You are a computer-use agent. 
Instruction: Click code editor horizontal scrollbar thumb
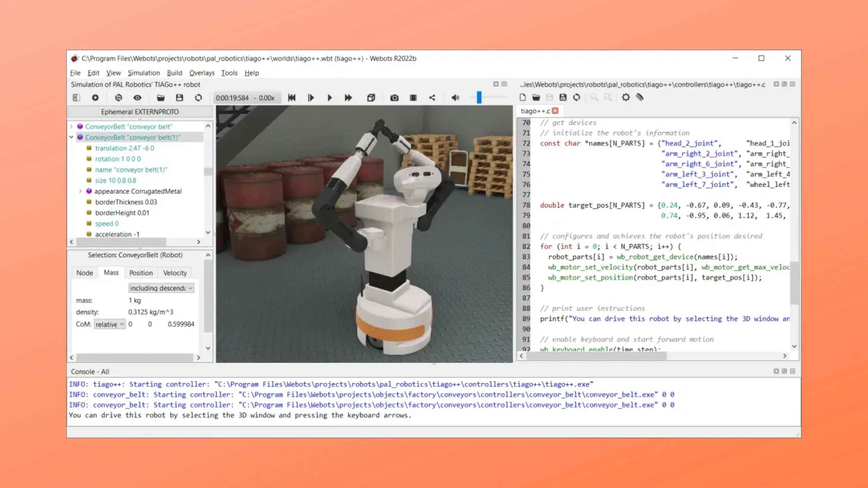click(596, 356)
